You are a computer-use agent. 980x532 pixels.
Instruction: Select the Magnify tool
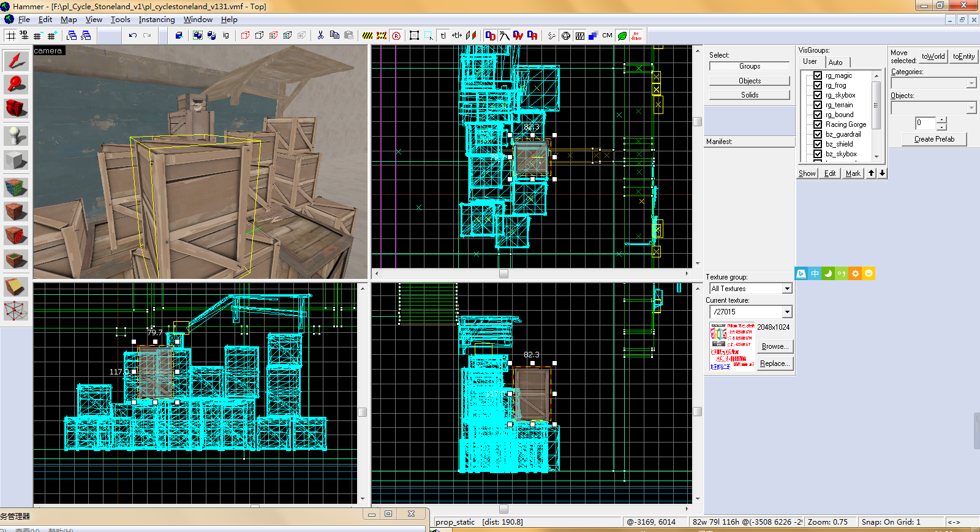point(16,84)
